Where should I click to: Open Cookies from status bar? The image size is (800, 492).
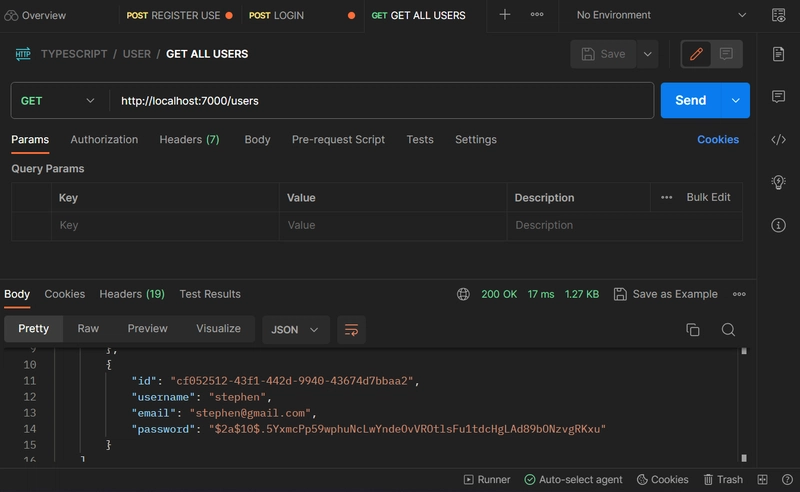[663, 480]
